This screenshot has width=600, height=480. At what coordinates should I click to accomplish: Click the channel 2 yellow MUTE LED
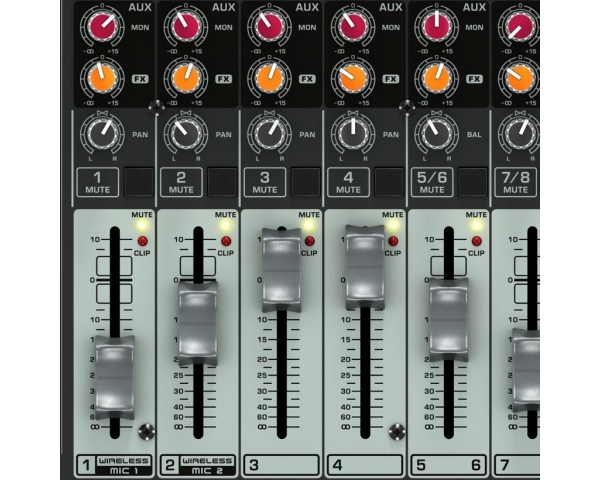[x=225, y=225]
